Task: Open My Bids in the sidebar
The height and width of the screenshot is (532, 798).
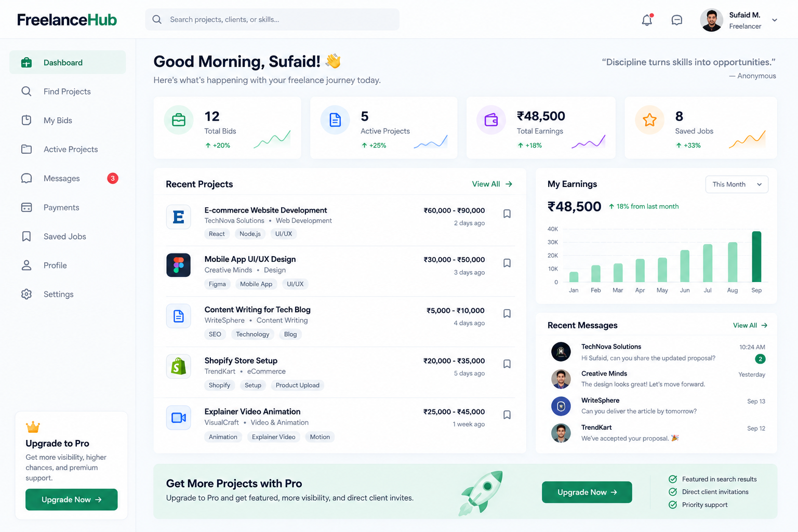Action: 68,121
